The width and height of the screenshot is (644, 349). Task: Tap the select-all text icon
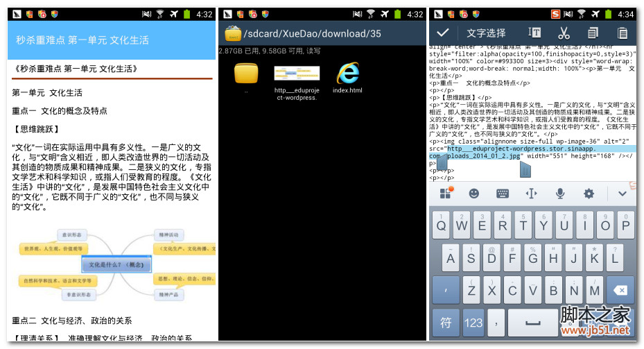[x=534, y=33]
